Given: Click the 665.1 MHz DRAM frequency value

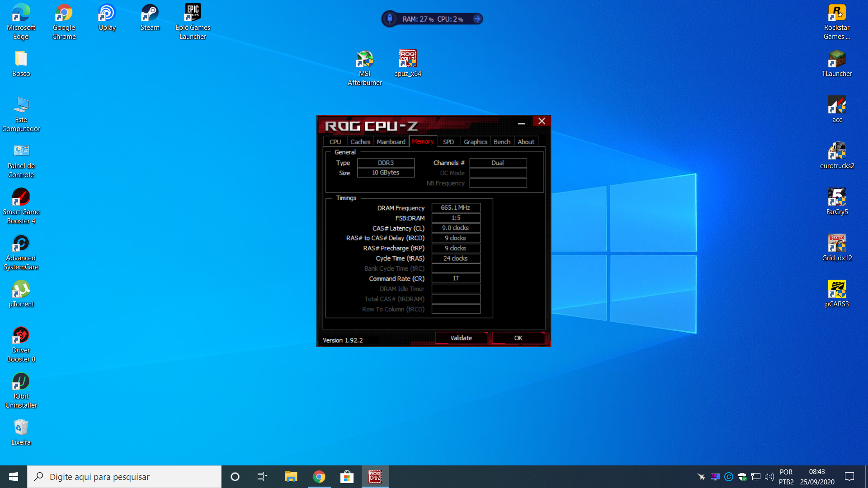Looking at the screenshot, I should click(x=456, y=208).
